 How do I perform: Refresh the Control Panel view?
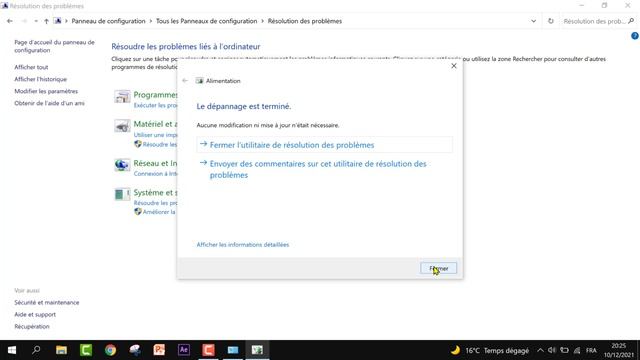coord(551,21)
